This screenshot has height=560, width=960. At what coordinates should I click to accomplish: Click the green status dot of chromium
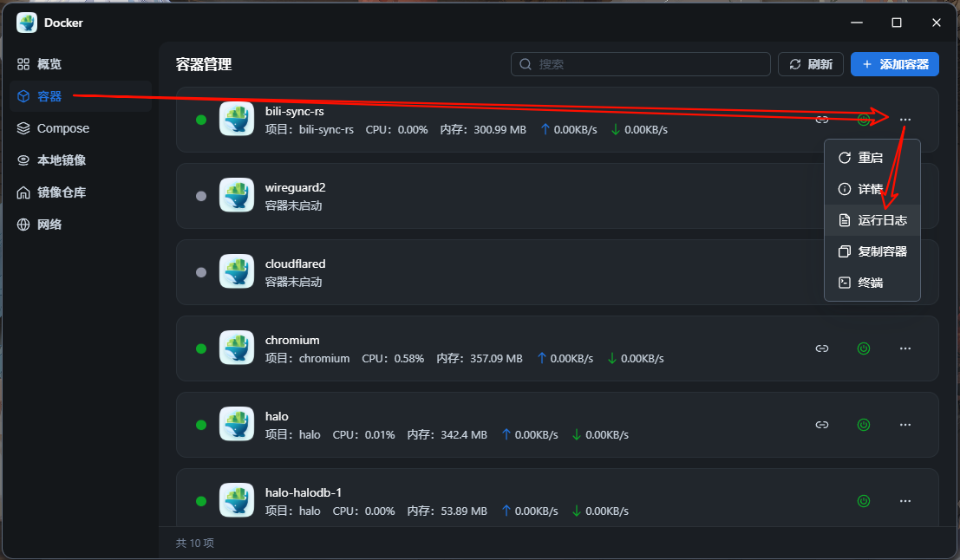coord(201,348)
